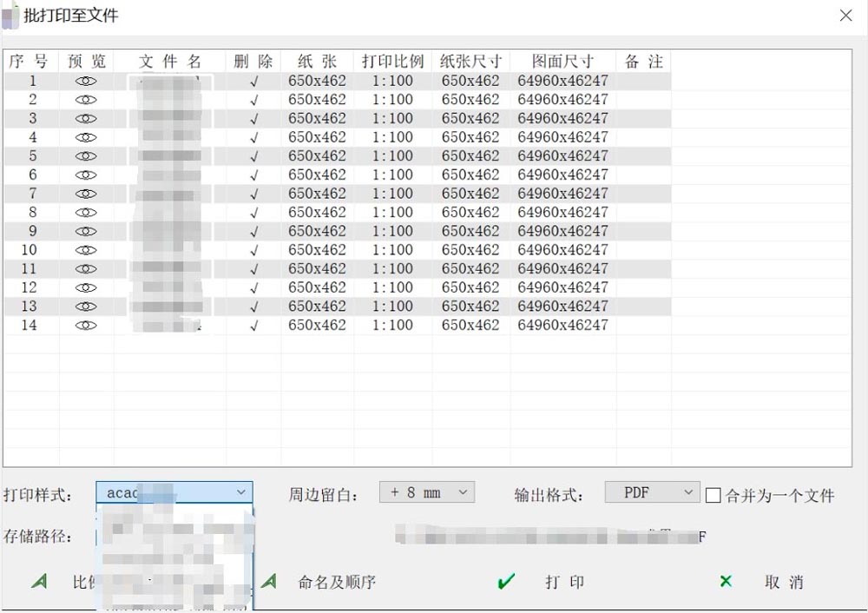The width and height of the screenshot is (868, 613).
Task: Click the icon beside 命名及顺序
Action: tap(269, 582)
